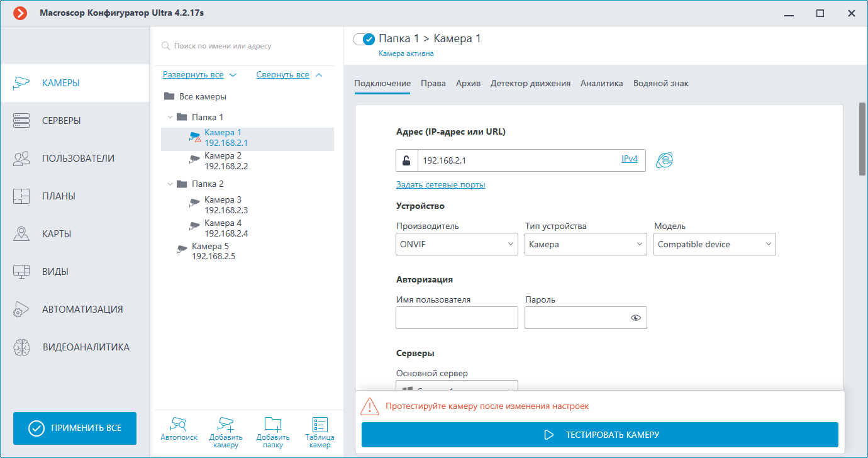This screenshot has height=458, width=868.
Task: Open camera in Internet Explorer browser icon
Action: (x=664, y=160)
